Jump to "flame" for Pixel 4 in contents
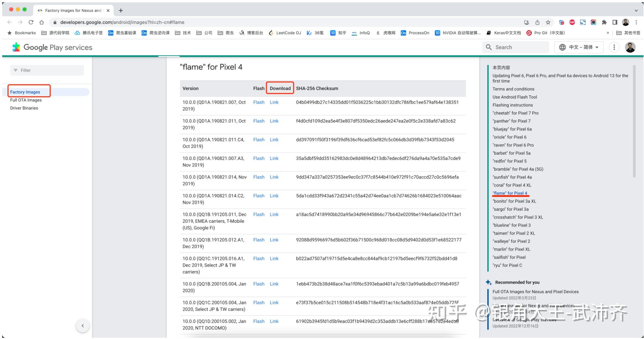Viewport: 644px width, 339px height. coord(510,193)
